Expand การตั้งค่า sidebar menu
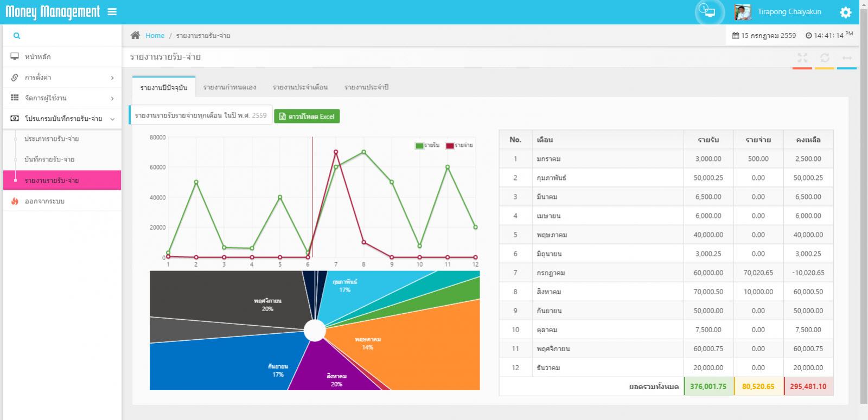 (62, 77)
